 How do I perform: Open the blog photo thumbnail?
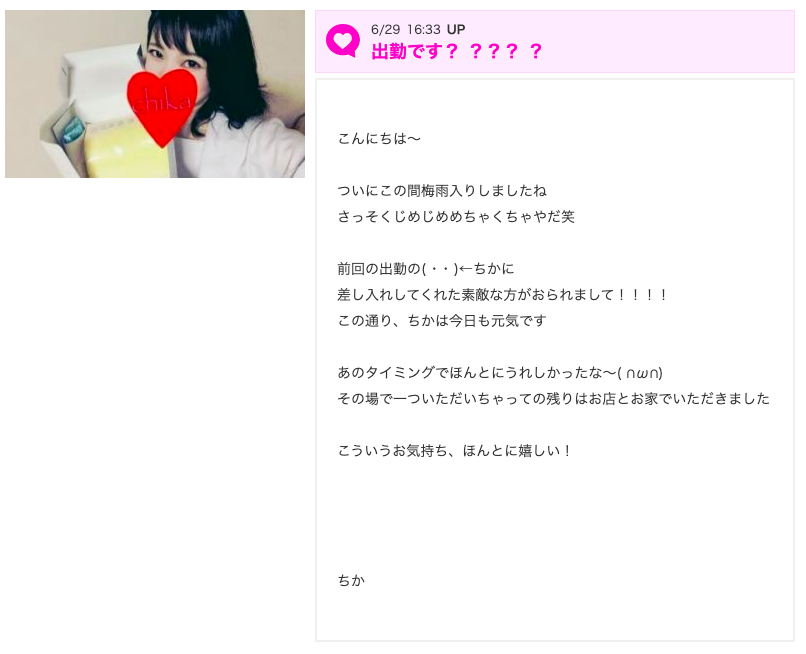pos(155,94)
